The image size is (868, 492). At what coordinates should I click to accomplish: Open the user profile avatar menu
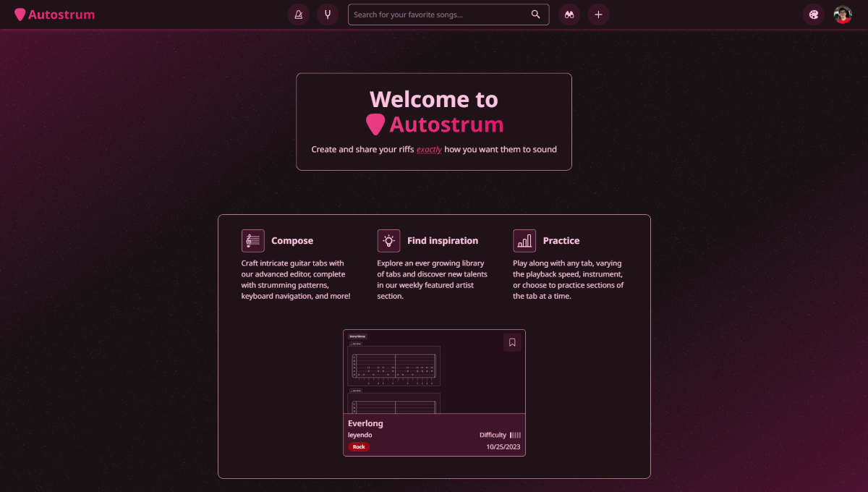point(843,14)
